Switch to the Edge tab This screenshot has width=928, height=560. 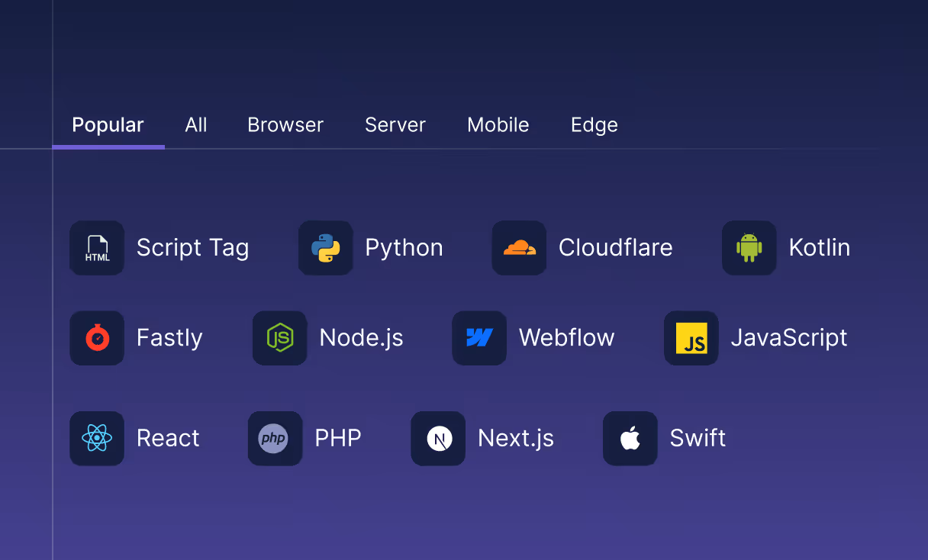[594, 124]
